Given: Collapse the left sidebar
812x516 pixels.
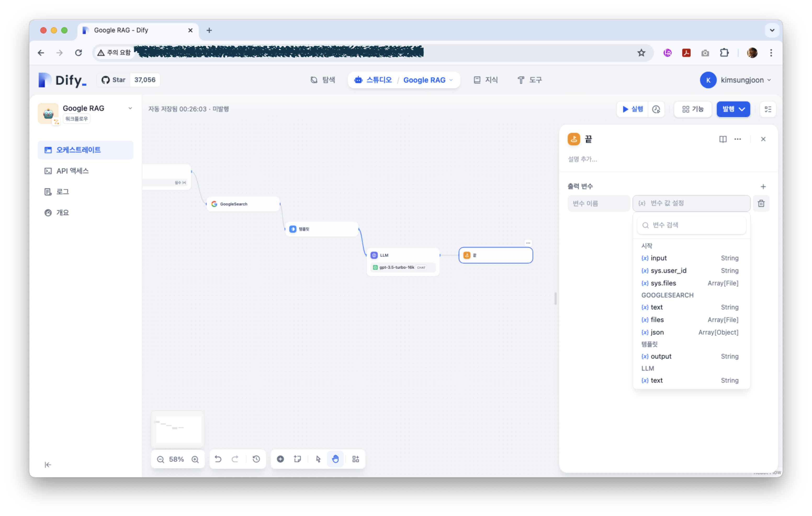Looking at the screenshot, I should click(x=48, y=465).
